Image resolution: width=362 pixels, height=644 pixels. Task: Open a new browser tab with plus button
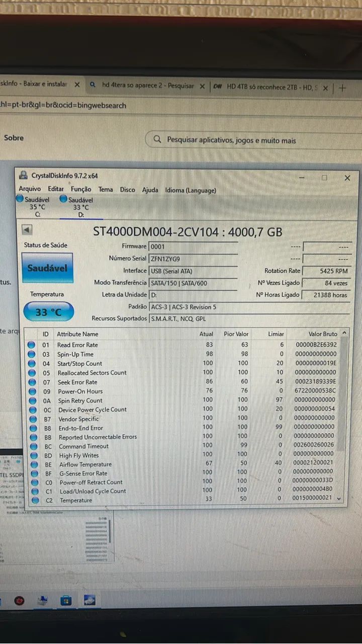click(342, 88)
